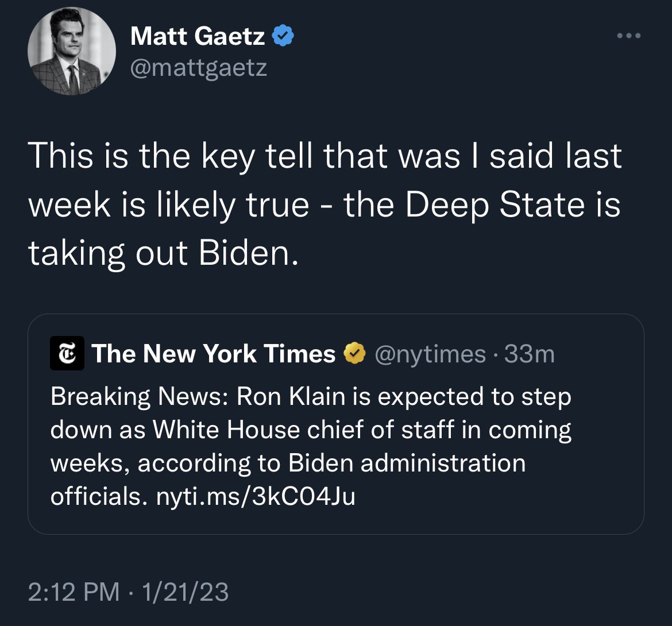Click the gold verified badge beside New York Times

355,354
